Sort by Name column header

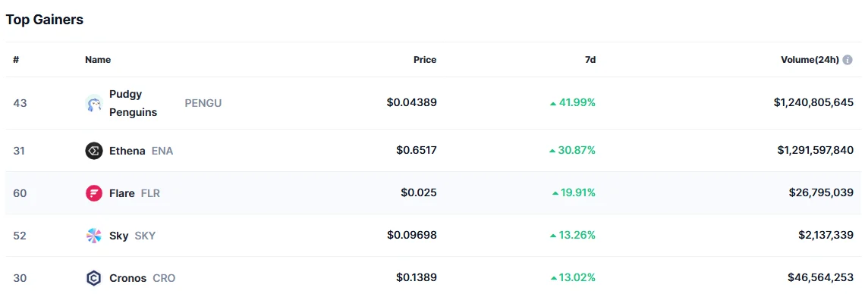tap(98, 60)
